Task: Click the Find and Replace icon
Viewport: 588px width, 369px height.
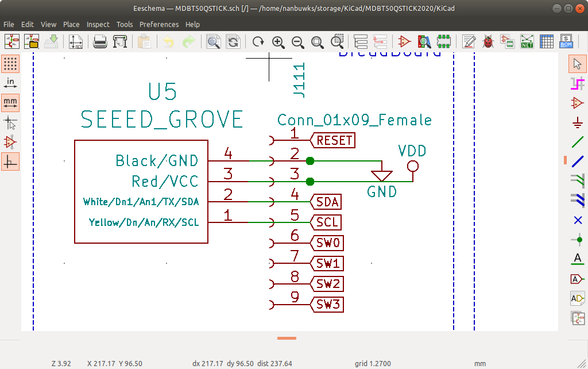Action: point(233,41)
